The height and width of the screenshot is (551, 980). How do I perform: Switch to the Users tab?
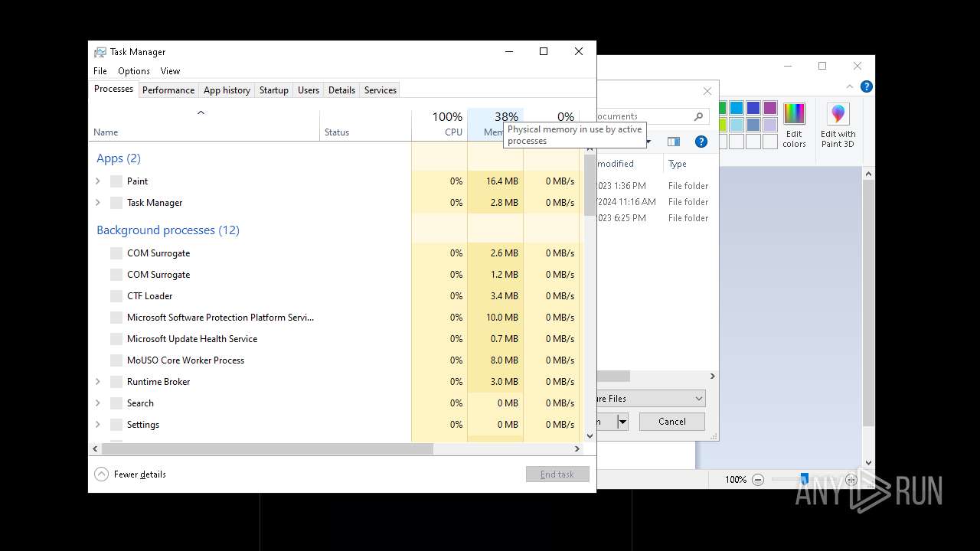click(x=309, y=90)
